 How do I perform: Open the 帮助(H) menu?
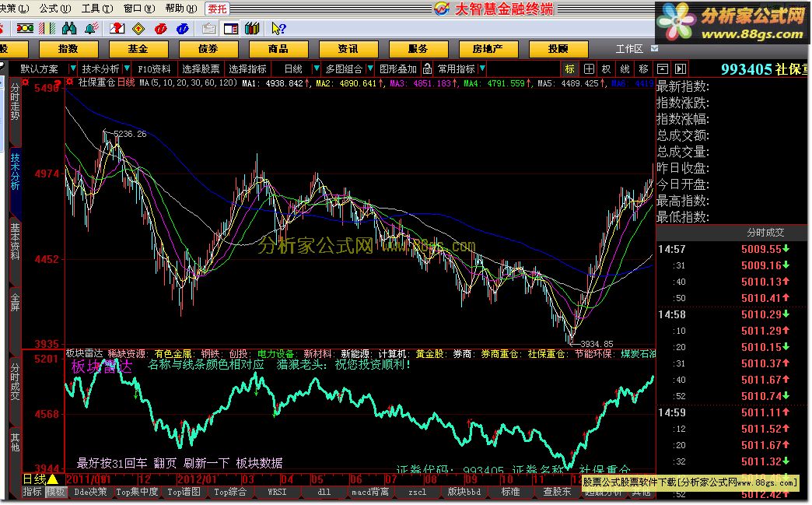181,9
